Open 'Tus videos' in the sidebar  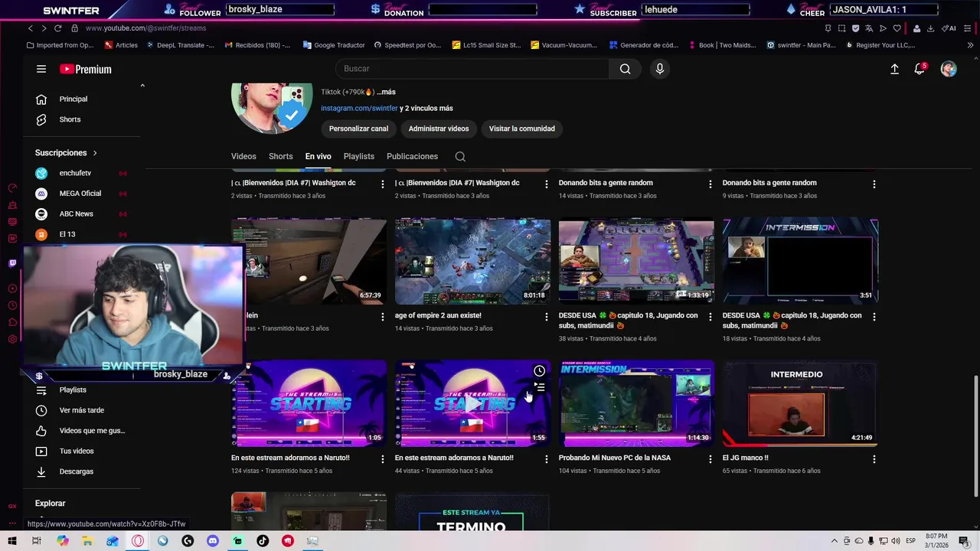click(x=77, y=451)
